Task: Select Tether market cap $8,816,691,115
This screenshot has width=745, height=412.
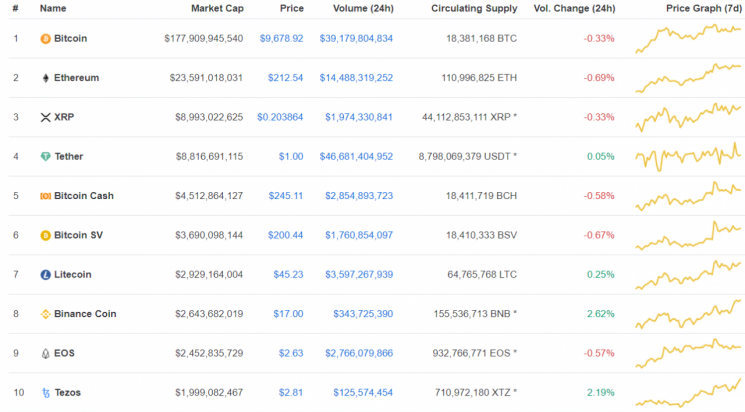Action: tap(210, 156)
